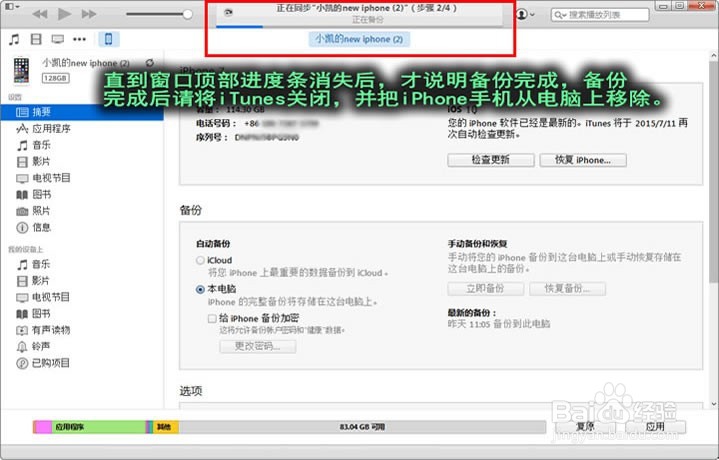The height and width of the screenshot is (460, 719).
Task: Open the Music library icon in toolbar
Action: pos(15,39)
